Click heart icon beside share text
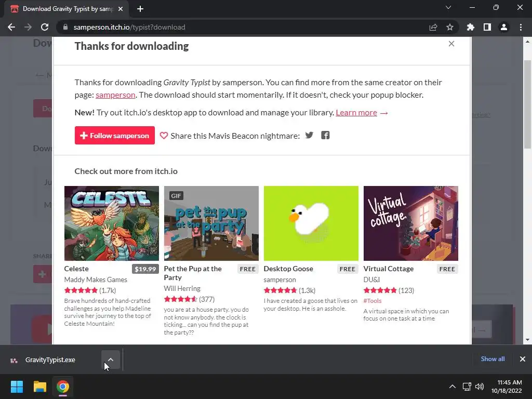532x399 pixels. click(164, 136)
